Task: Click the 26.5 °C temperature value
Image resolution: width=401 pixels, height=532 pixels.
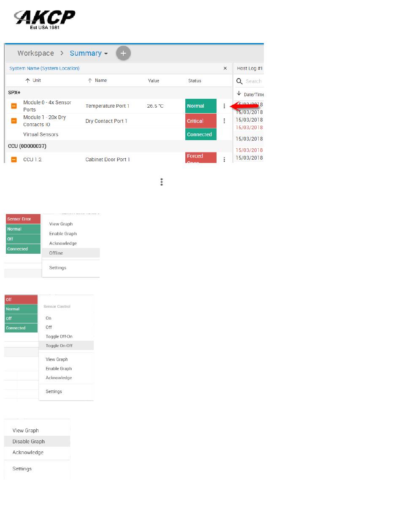Action: click(x=155, y=106)
